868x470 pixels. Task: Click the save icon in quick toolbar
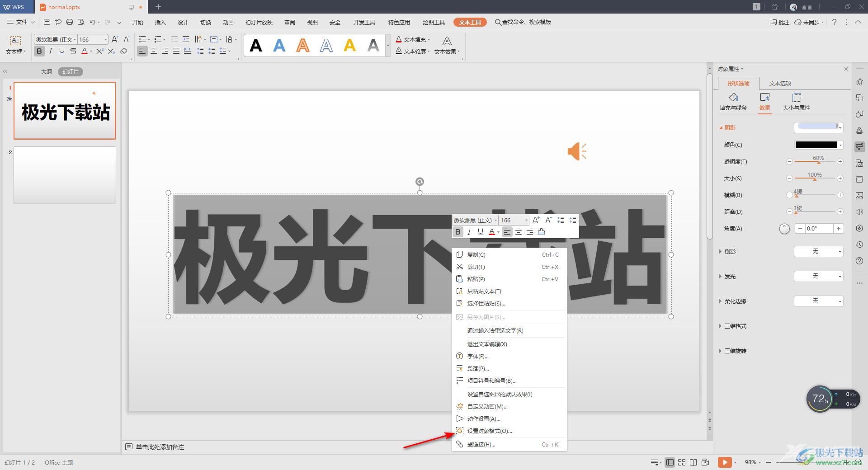(x=47, y=22)
